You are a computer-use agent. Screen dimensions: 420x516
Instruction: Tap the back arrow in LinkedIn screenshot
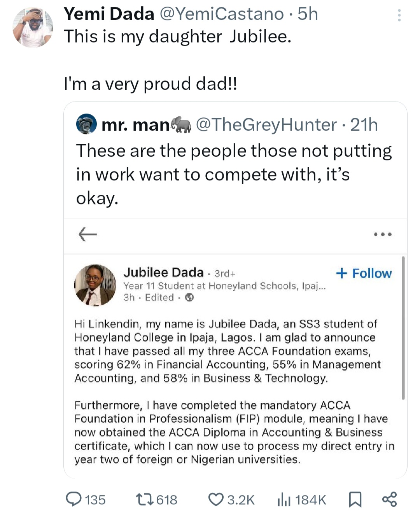[88, 234]
